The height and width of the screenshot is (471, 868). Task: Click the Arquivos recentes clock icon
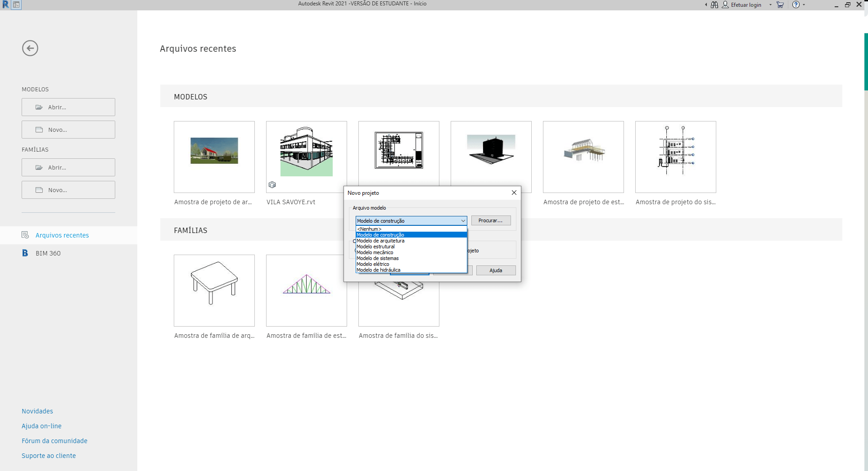(x=25, y=235)
